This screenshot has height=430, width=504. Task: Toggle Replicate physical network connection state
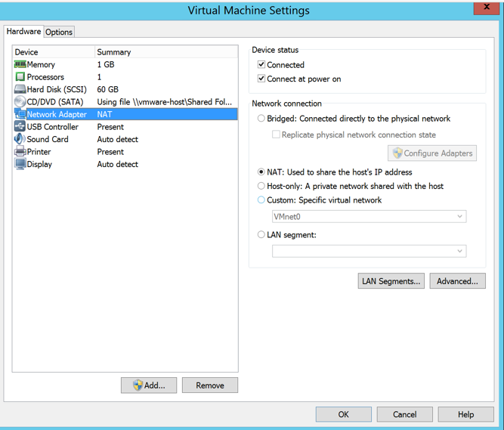coord(276,135)
